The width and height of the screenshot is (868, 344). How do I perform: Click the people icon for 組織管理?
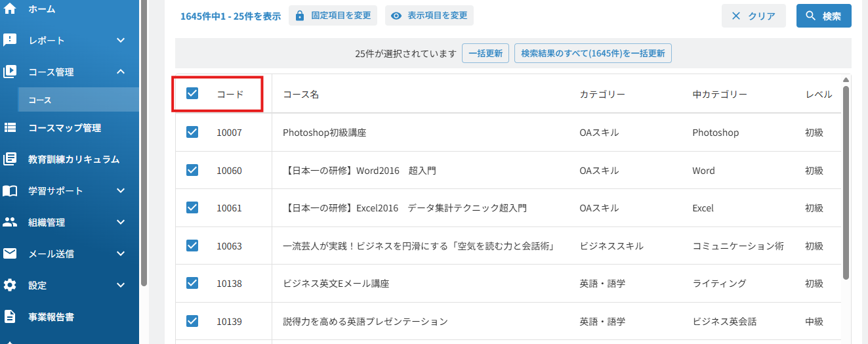coord(10,222)
